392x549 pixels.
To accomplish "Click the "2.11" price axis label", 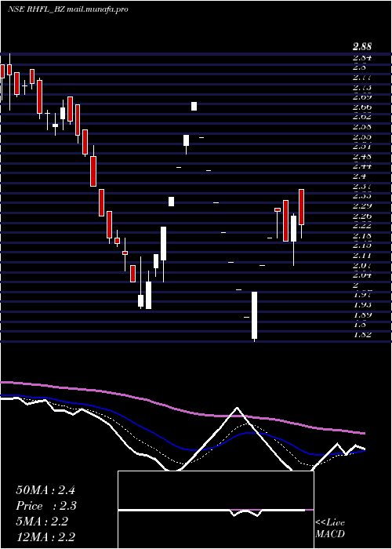I will coord(362,255).
